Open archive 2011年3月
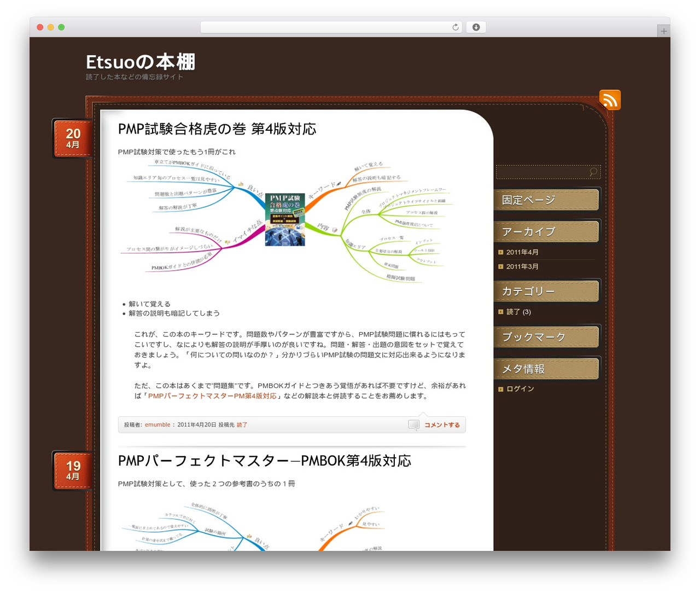Viewport: 700px width, 593px height. tap(522, 266)
